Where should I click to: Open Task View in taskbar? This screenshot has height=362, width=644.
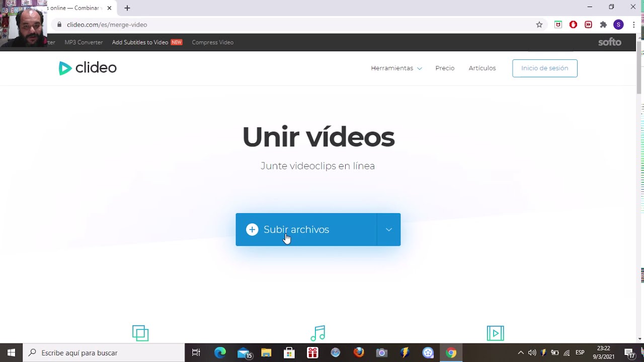pos(196,352)
